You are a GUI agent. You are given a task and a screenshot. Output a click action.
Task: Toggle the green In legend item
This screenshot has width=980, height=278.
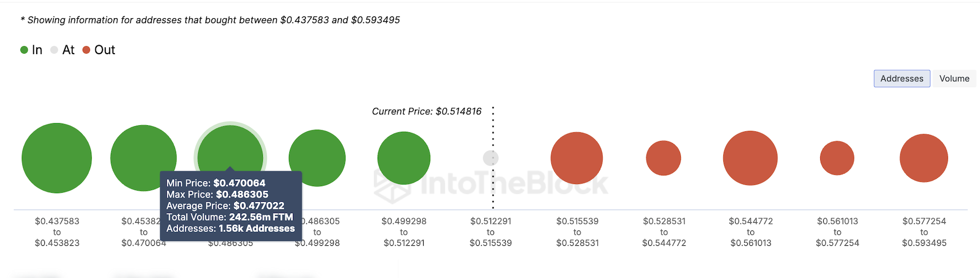(32, 50)
